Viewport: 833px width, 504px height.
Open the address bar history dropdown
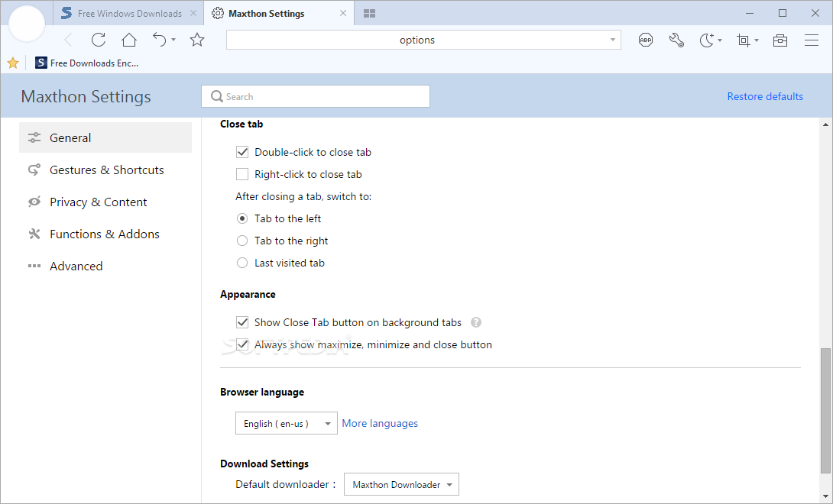[x=613, y=40]
